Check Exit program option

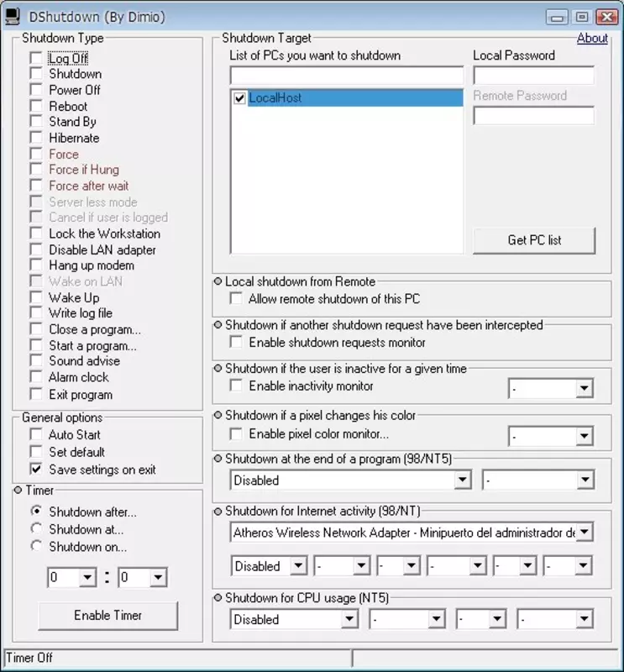tap(36, 394)
